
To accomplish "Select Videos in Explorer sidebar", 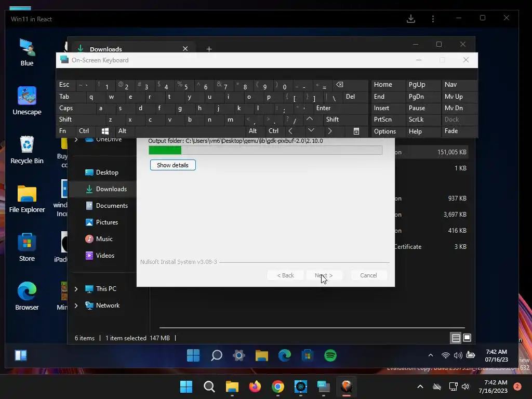I will tap(102, 256).
